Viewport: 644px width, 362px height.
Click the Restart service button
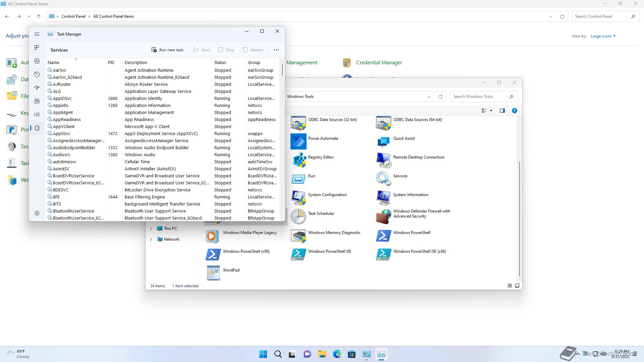point(253,50)
